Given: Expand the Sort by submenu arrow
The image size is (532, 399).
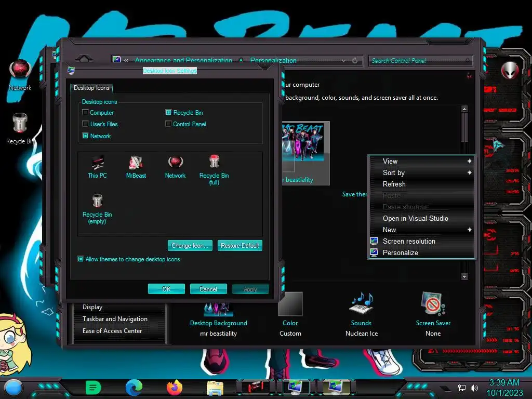Looking at the screenshot, I should [469, 172].
